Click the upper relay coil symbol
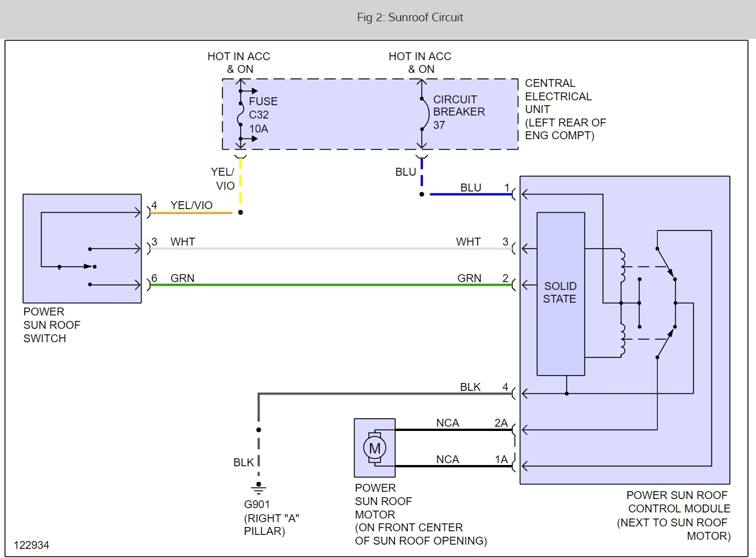The image size is (756, 558). [x=621, y=266]
